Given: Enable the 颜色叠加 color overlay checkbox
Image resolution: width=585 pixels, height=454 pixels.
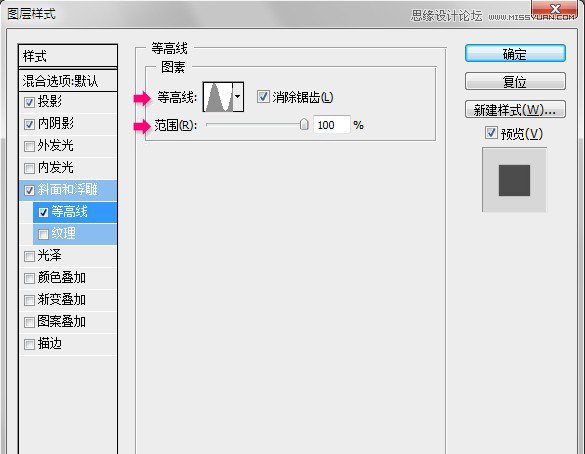Looking at the screenshot, I should click(29, 278).
